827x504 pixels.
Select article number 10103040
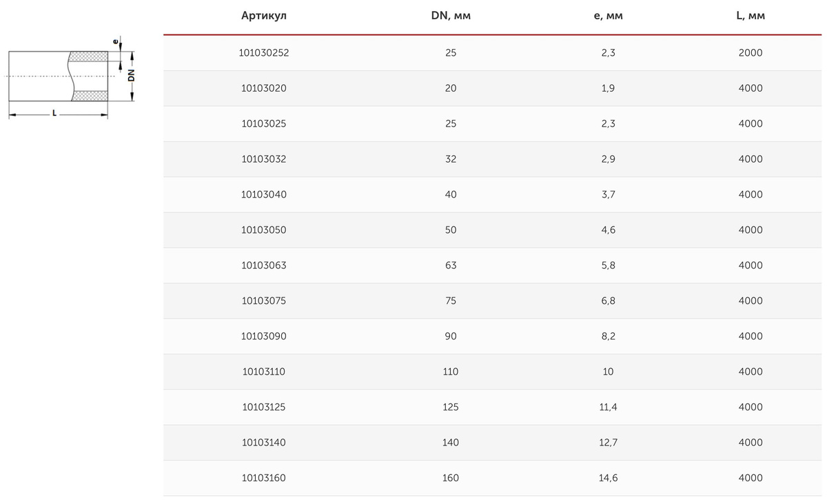pos(264,195)
